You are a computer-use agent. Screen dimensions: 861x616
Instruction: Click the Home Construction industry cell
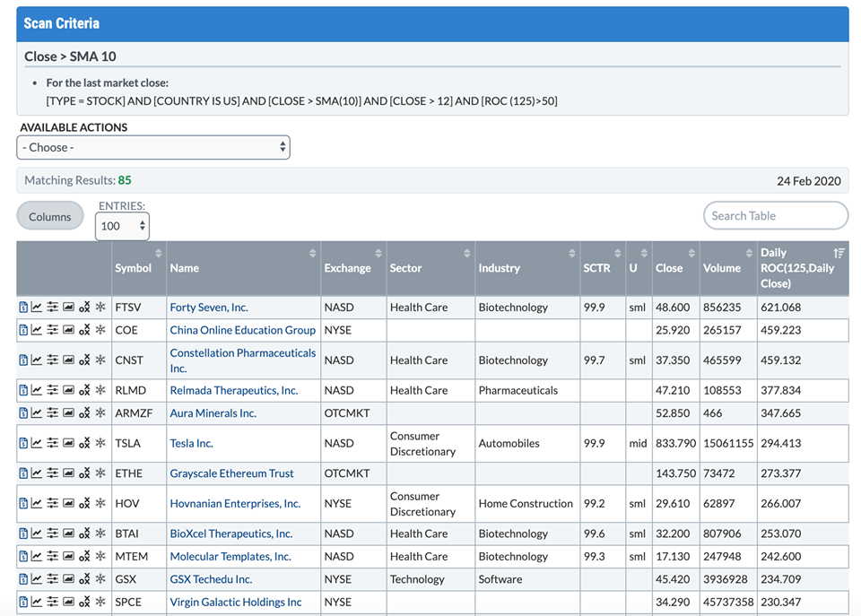pyautogui.click(x=526, y=503)
